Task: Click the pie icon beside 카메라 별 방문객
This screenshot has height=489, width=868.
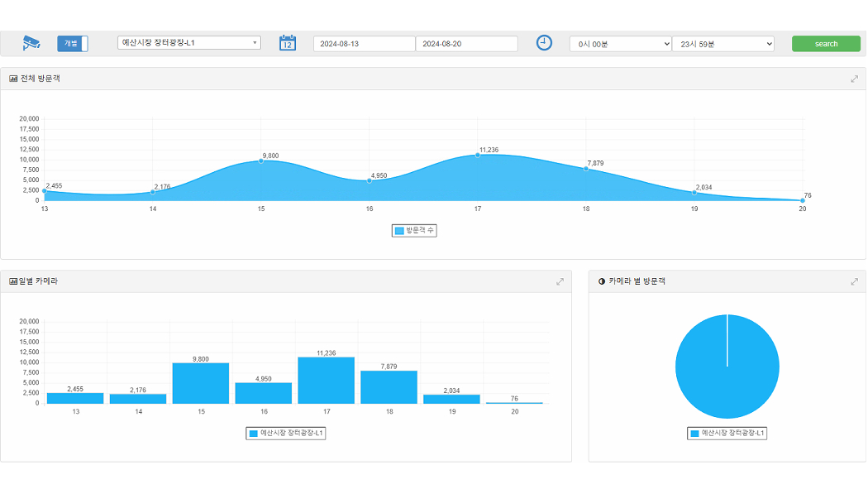Action: [x=601, y=281]
